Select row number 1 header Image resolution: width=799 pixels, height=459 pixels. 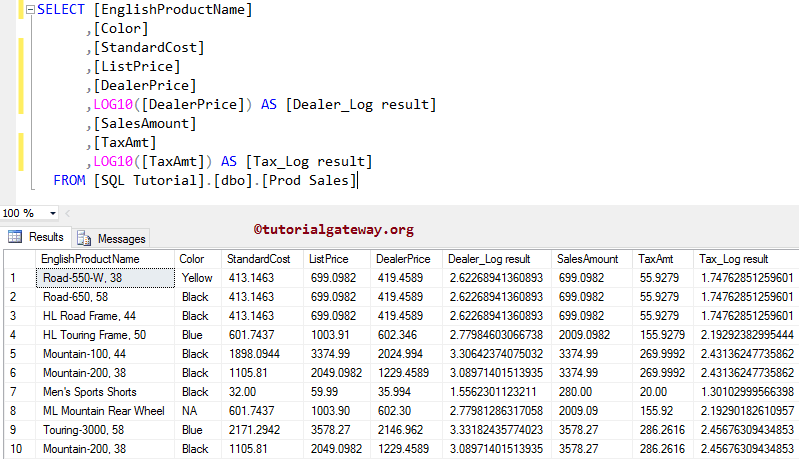20,278
